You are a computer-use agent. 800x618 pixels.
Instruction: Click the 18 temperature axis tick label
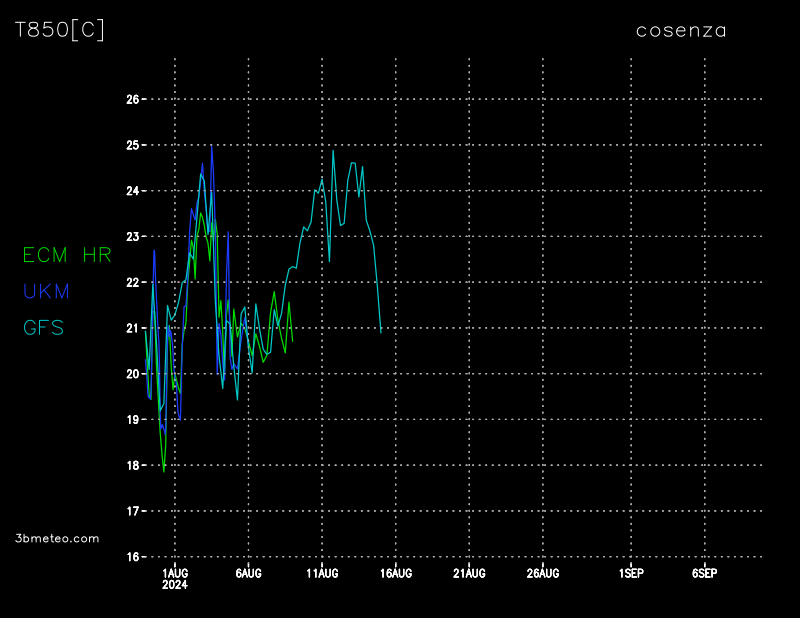pos(131,465)
